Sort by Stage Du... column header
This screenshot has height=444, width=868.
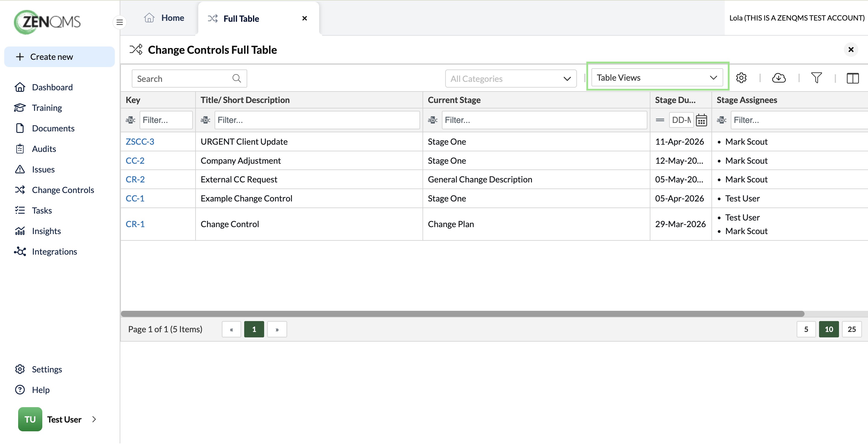681,100
